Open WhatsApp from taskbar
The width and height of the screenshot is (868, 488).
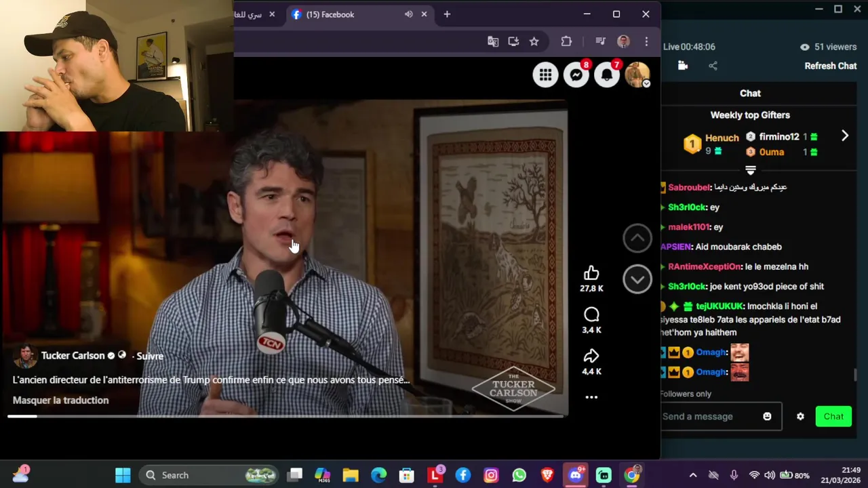pos(519,475)
